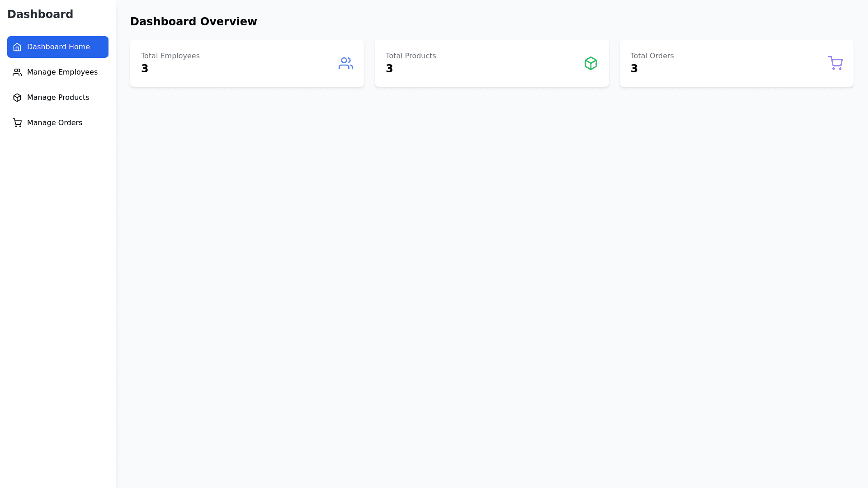Go to Manage Employees page

(x=62, y=72)
